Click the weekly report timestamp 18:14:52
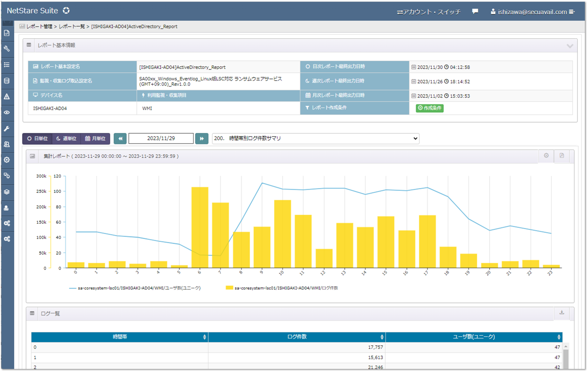This screenshot has width=588, height=372. pos(460,82)
